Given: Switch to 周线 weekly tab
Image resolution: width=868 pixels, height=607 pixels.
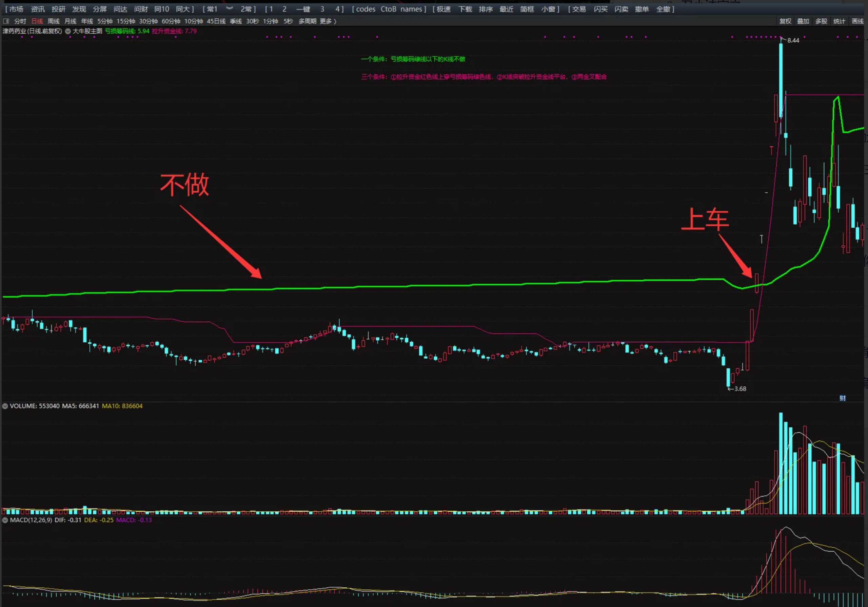Looking at the screenshot, I should coord(54,21).
